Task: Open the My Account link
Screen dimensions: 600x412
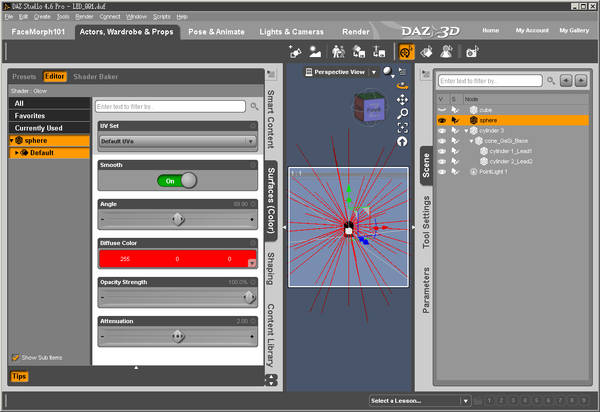Action: pyautogui.click(x=532, y=30)
